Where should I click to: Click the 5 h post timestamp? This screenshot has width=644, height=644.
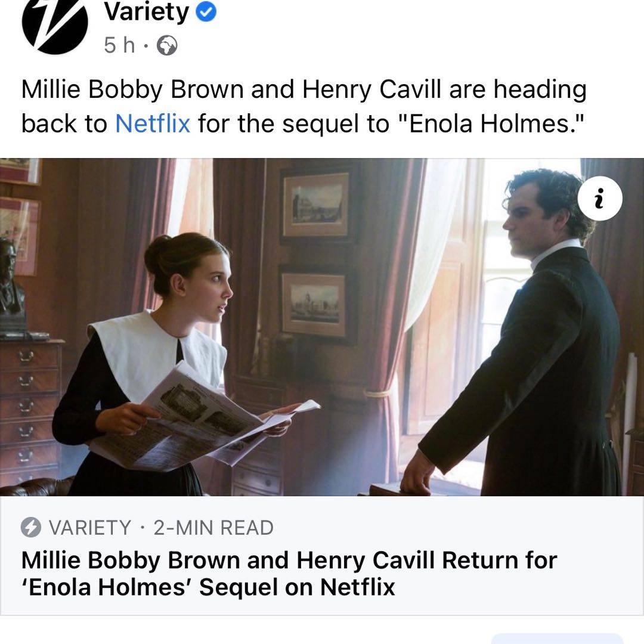pos(119,45)
